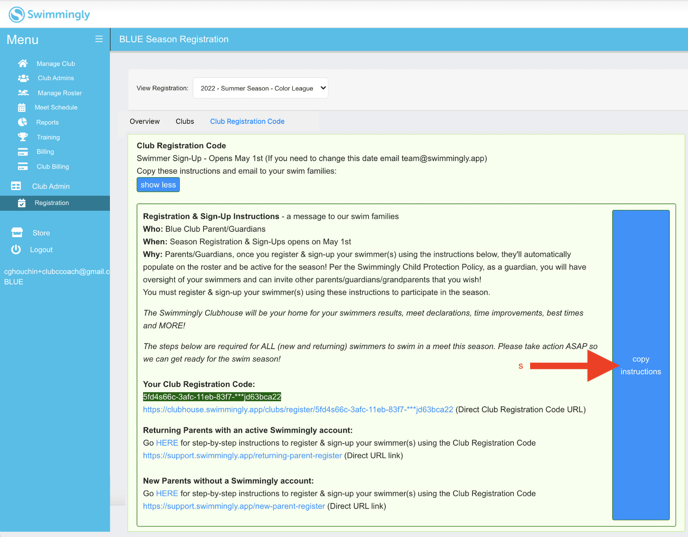Open the Store menu item
This screenshot has width=688, height=537.
(x=41, y=233)
